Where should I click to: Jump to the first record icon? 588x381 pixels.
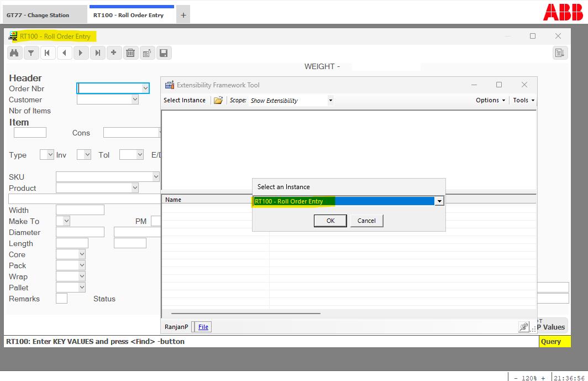coord(48,53)
